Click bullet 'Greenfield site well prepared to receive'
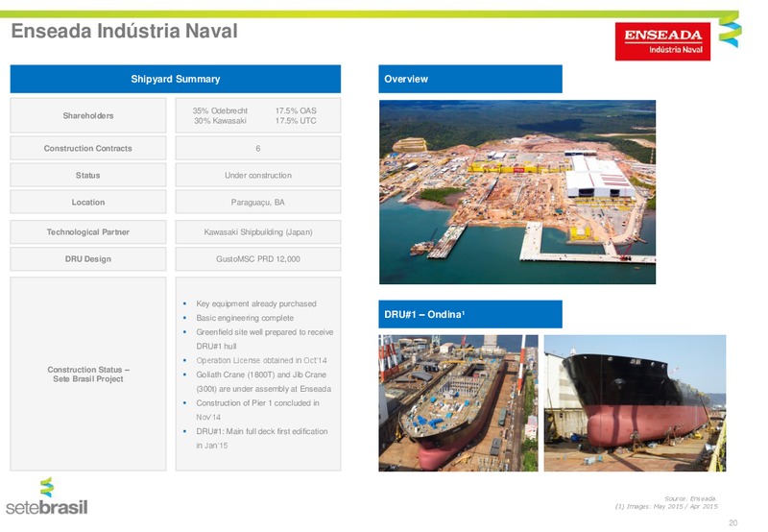The width and height of the screenshot is (768, 532). pos(265,332)
